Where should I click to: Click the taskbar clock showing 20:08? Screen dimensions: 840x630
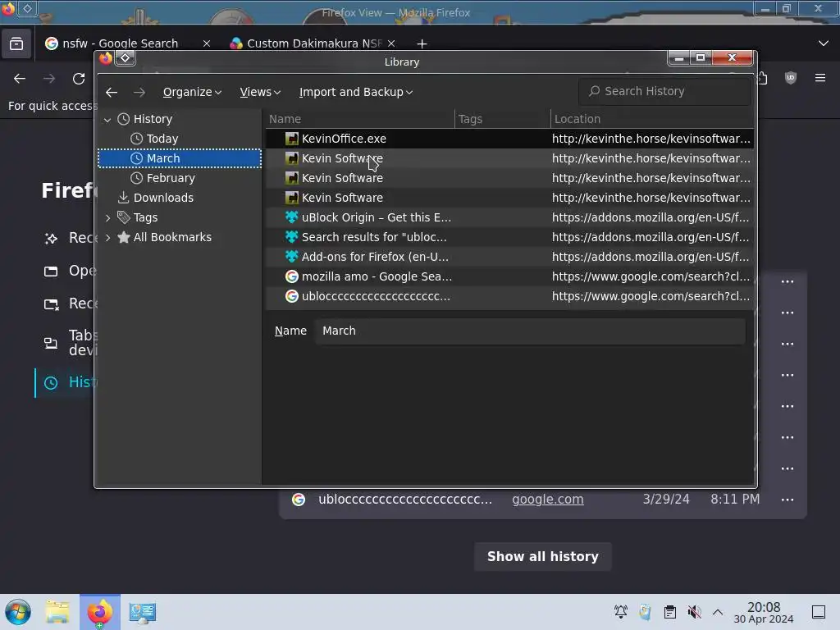pos(764,612)
